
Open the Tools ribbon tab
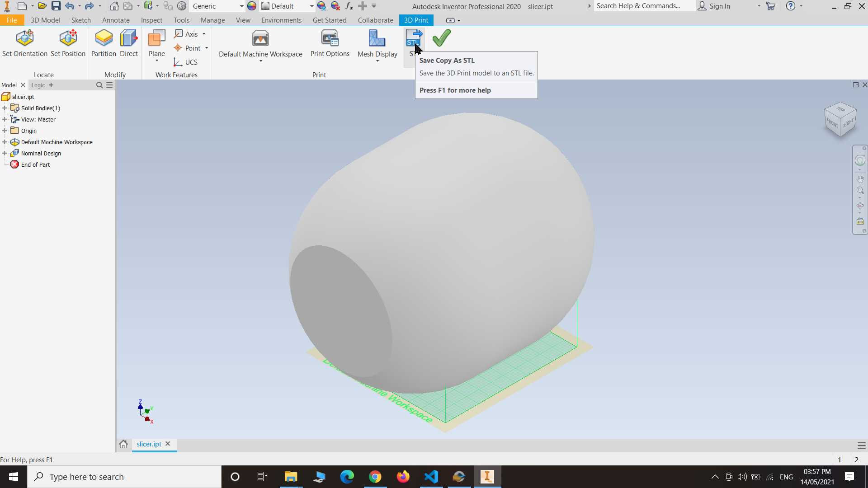[181, 20]
